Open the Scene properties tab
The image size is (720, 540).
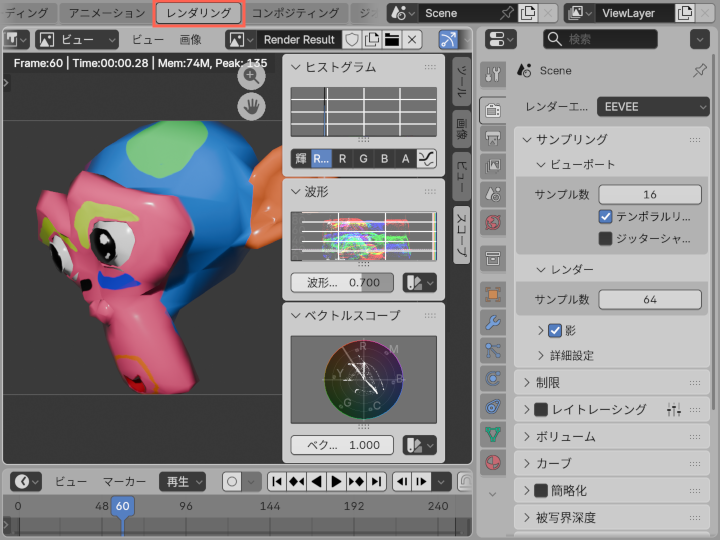coord(493,194)
